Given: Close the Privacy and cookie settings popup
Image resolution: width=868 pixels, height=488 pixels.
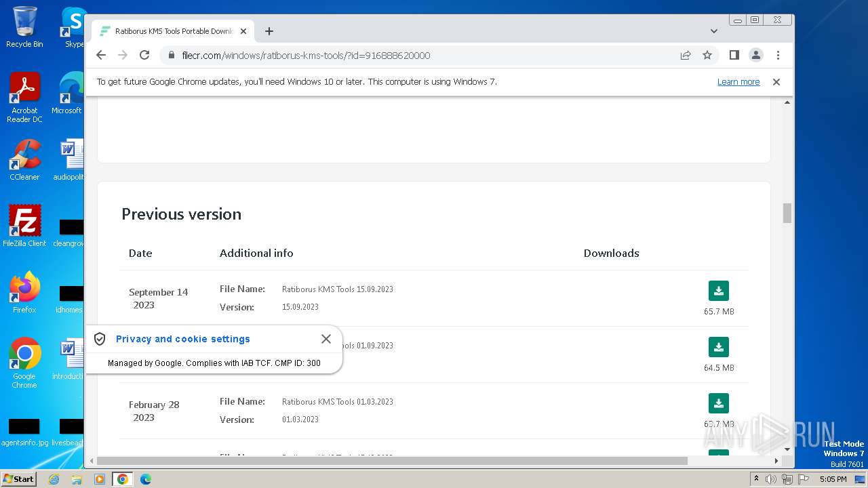Looking at the screenshot, I should coord(326,339).
